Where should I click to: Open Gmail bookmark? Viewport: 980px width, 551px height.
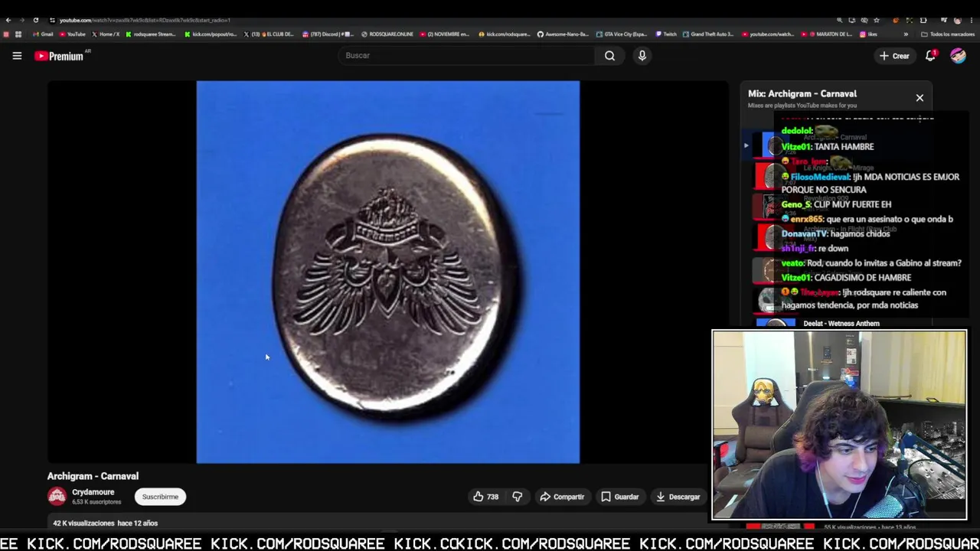[x=43, y=34]
